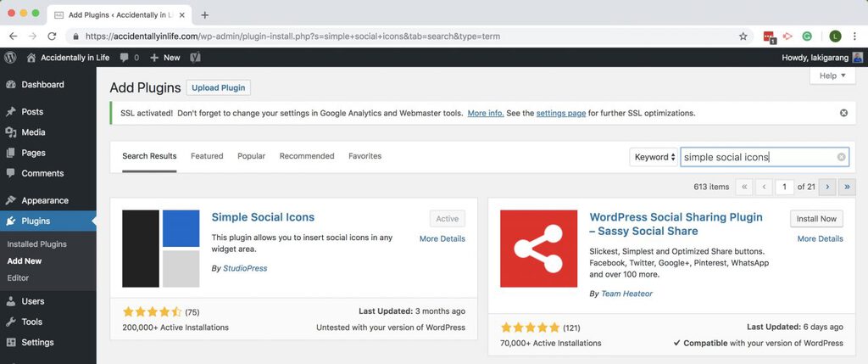
Task: Go to next page of plugin results
Action: click(x=828, y=187)
